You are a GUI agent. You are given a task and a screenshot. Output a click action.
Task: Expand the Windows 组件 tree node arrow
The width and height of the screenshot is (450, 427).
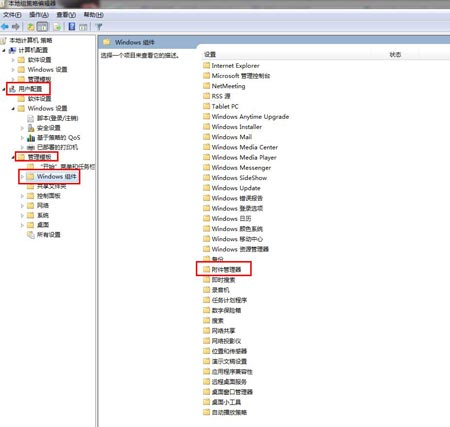[22, 176]
